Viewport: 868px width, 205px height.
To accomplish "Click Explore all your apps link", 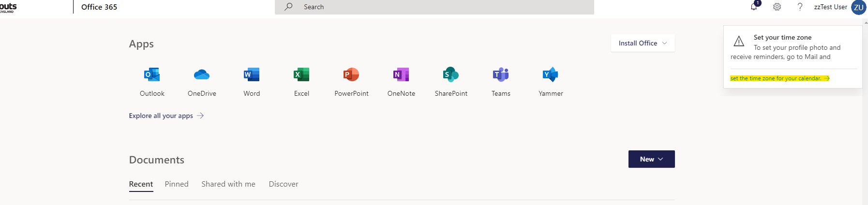I will click(166, 116).
